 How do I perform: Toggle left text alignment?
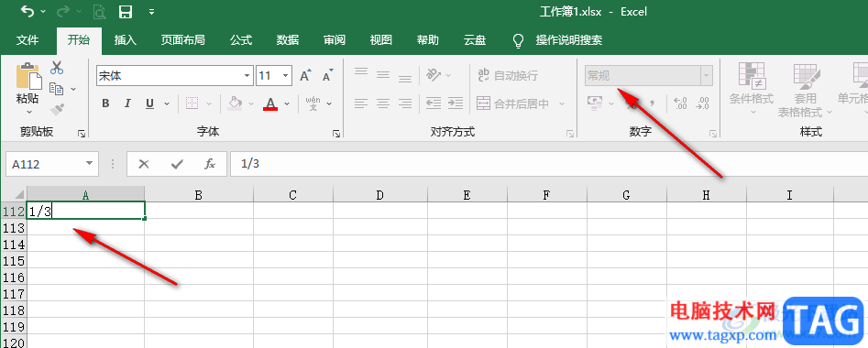tap(361, 103)
